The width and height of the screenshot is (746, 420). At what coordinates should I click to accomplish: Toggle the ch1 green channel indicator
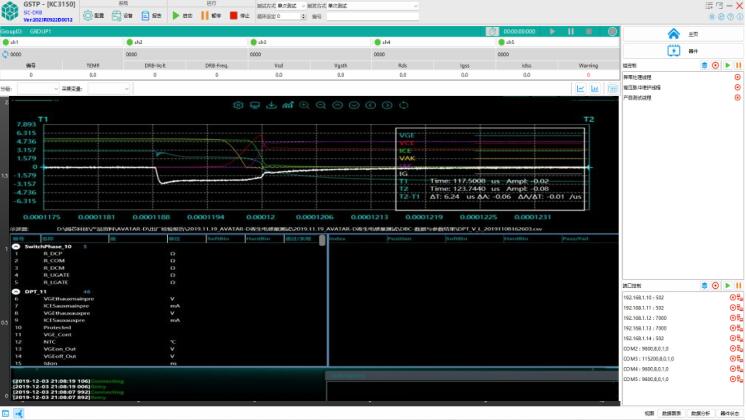point(6,43)
